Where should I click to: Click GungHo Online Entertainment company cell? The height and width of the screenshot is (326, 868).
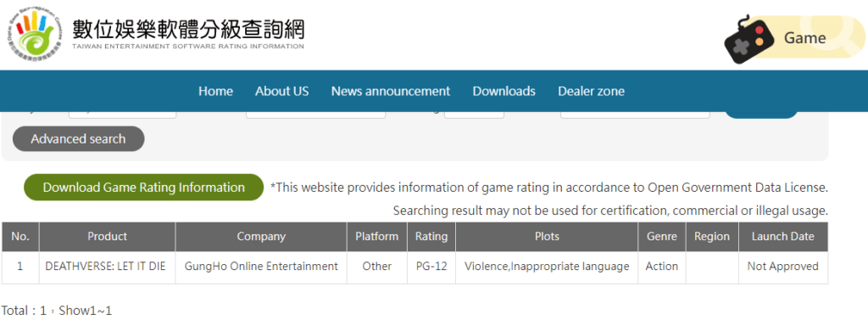[261, 267]
